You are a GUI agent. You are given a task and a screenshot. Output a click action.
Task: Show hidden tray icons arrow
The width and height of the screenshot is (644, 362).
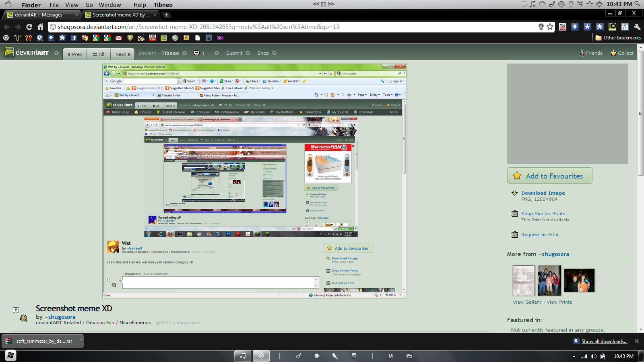point(574,356)
